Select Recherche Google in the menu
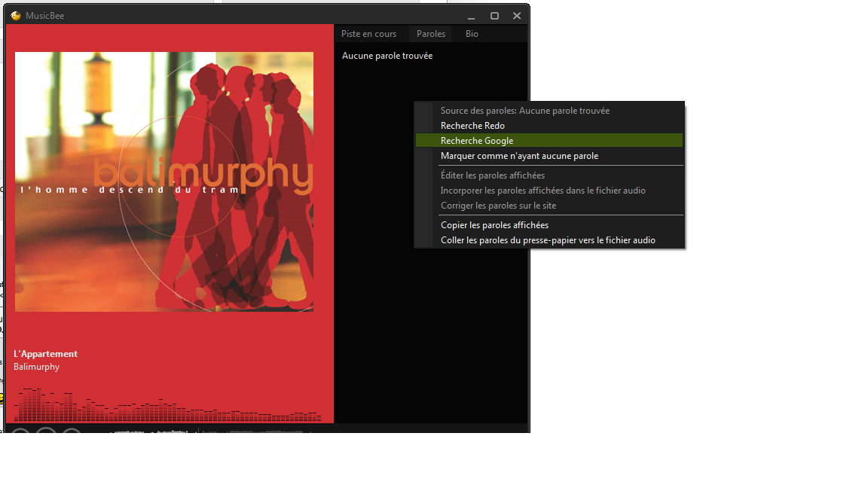Viewport: 868px width, 488px height. pyautogui.click(x=549, y=141)
